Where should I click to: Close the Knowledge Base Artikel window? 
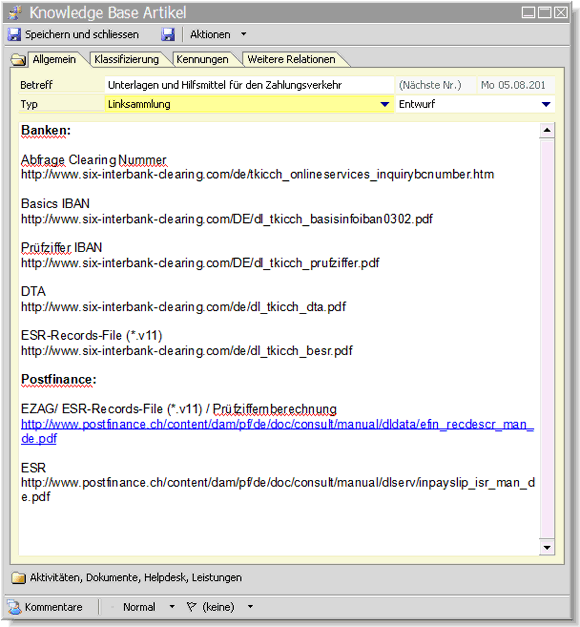pos(560,12)
